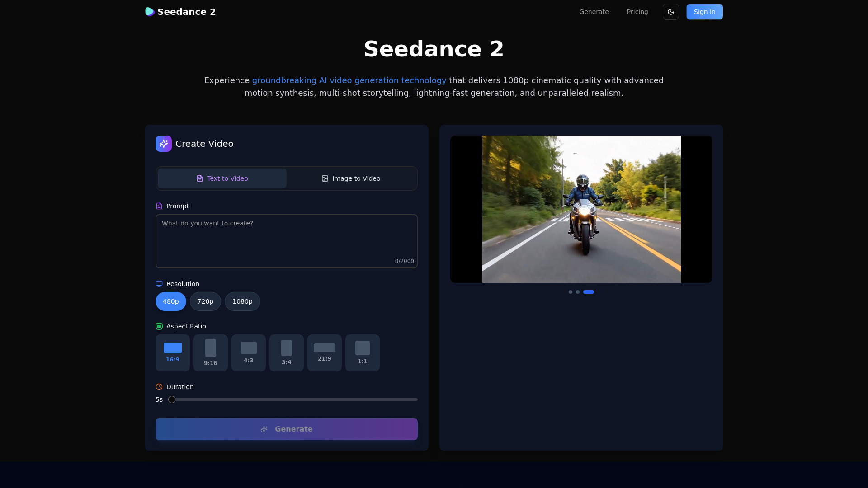Screen dimensions: 868x488
Task: Click the Prompt section page icon
Action: point(159,206)
